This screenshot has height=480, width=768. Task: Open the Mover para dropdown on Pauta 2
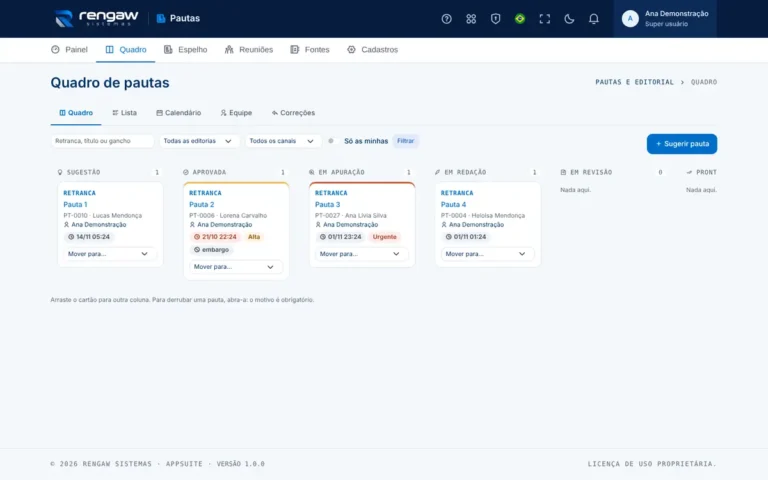point(235,267)
